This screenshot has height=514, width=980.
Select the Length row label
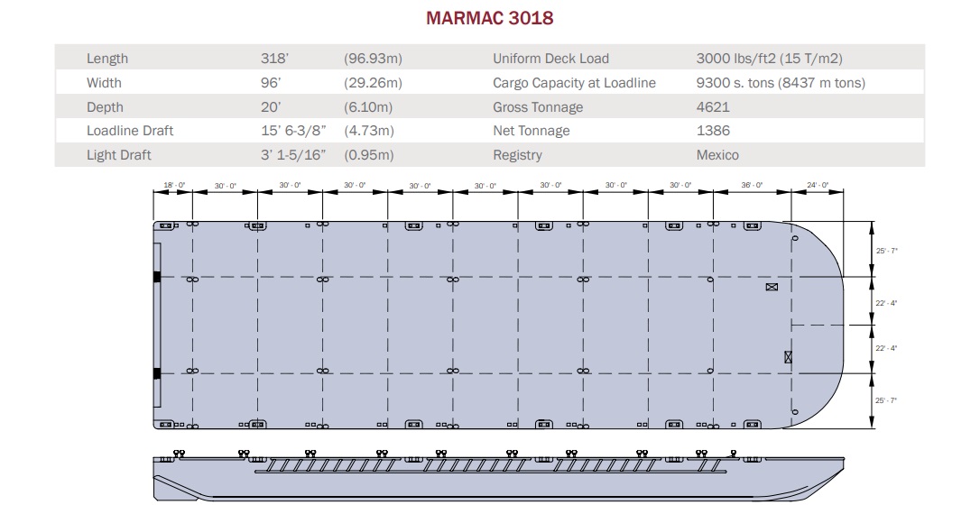[107, 59]
